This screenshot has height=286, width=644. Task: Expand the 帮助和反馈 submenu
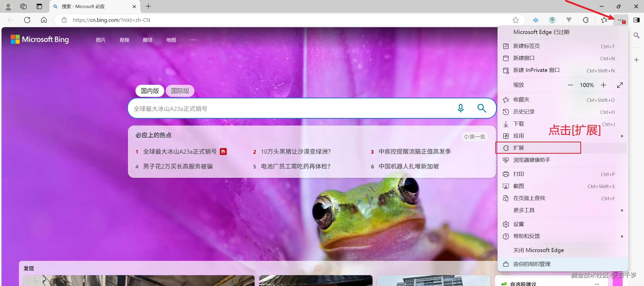pos(527,236)
